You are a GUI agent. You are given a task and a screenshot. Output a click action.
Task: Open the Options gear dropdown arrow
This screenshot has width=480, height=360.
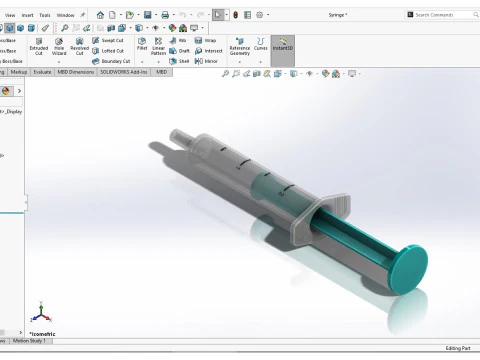tap(268, 15)
